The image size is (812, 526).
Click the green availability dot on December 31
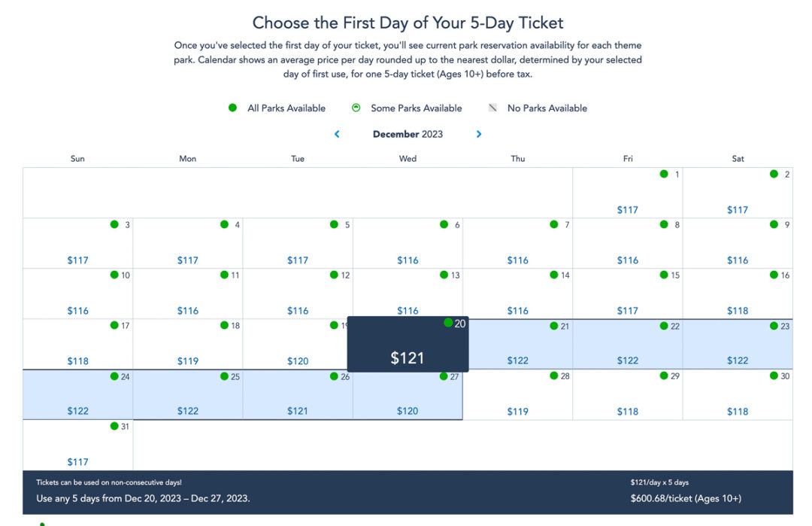[114, 426]
